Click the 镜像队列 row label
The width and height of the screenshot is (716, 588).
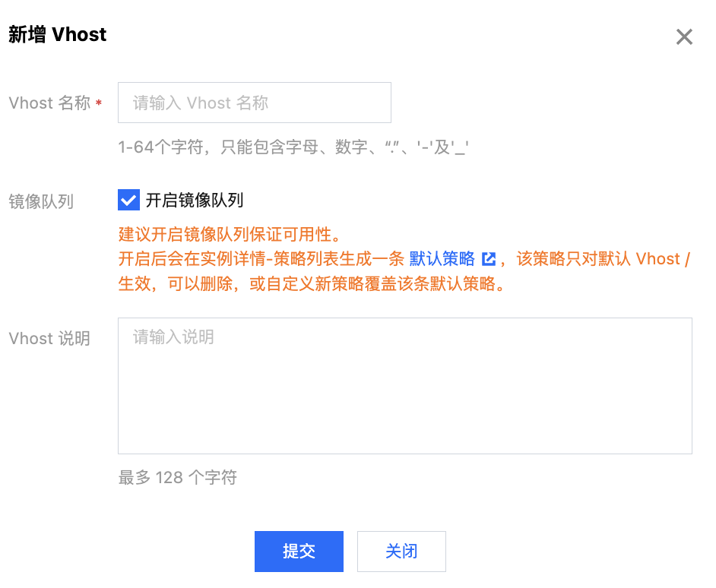click(41, 201)
